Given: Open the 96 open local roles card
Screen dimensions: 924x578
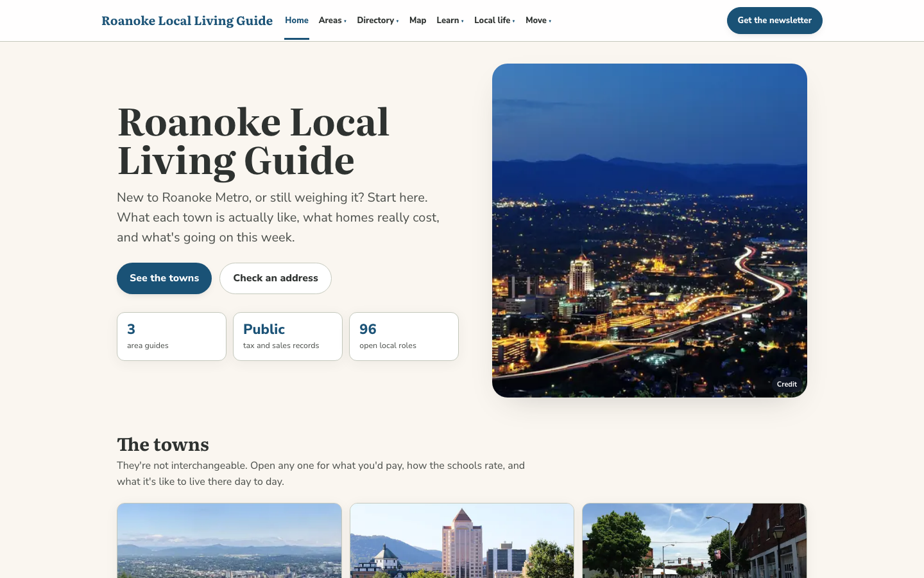Looking at the screenshot, I should 404,337.
